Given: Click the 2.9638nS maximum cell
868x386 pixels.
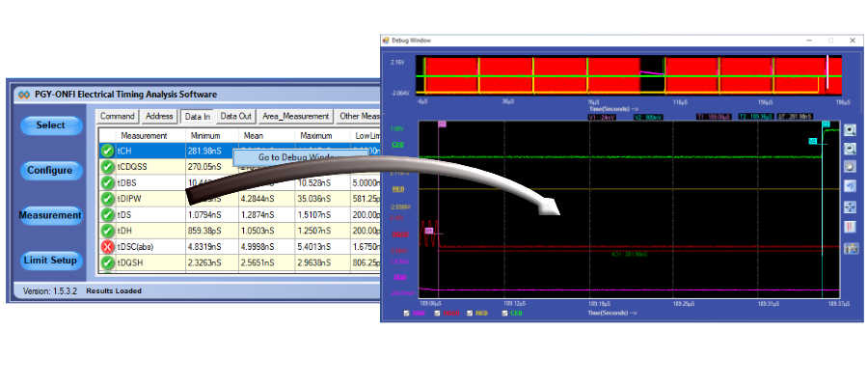Looking at the screenshot, I should pos(322,263).
